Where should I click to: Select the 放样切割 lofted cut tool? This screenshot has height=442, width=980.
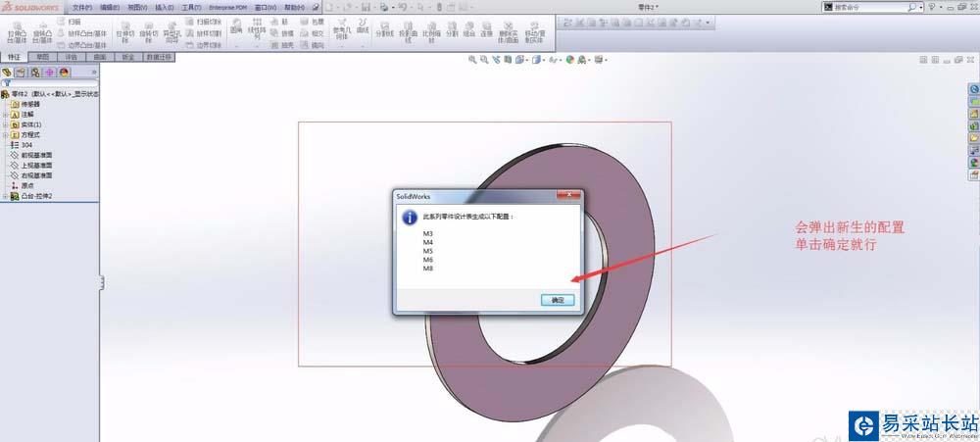204,33
